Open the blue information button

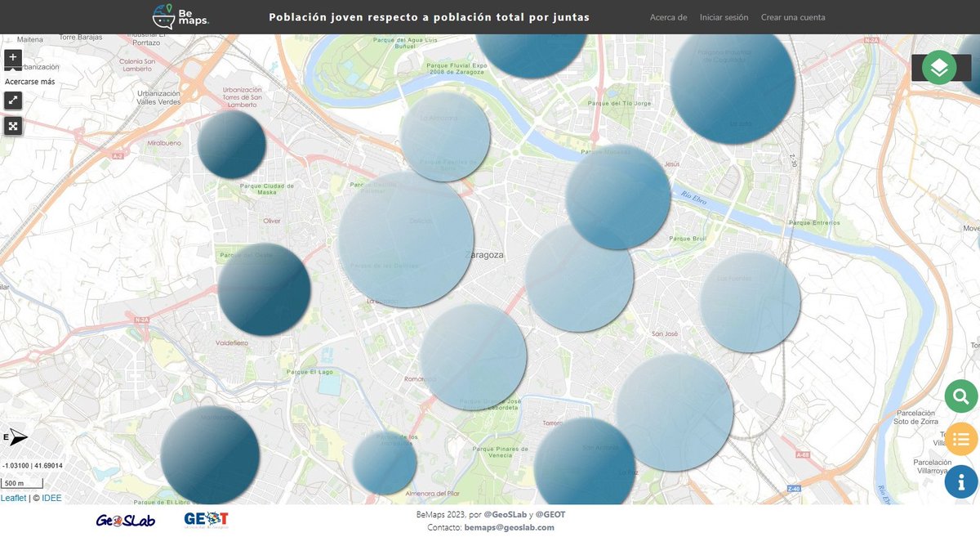(961, 481)
